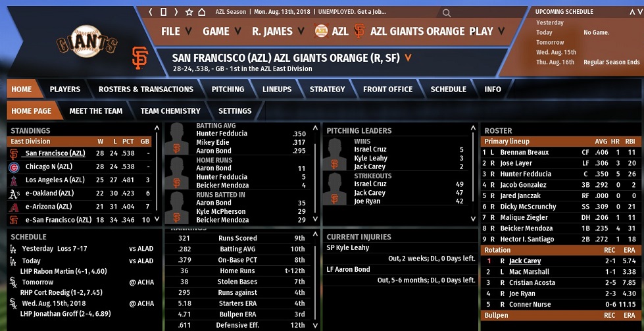Viewport: 644px width, 331px height.
Task: Select the MEET THE TEAM subtab
Action: pos(95,111)
